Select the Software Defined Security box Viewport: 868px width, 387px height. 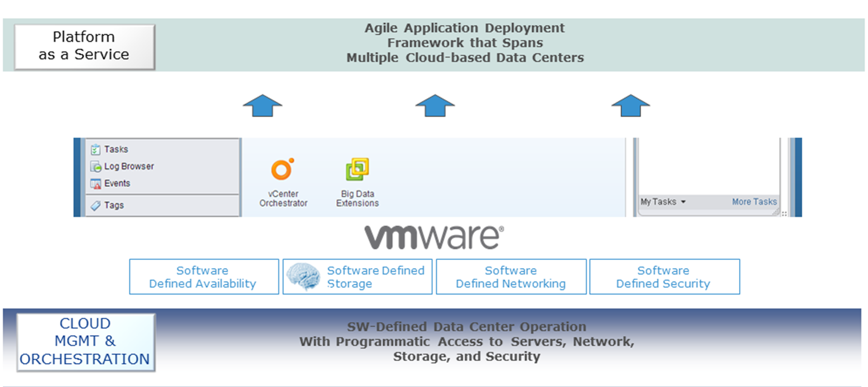pos(664,277)
